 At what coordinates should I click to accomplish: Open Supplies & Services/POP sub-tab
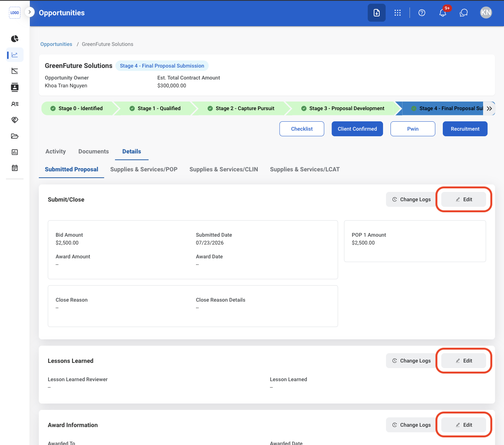point(144,169)
